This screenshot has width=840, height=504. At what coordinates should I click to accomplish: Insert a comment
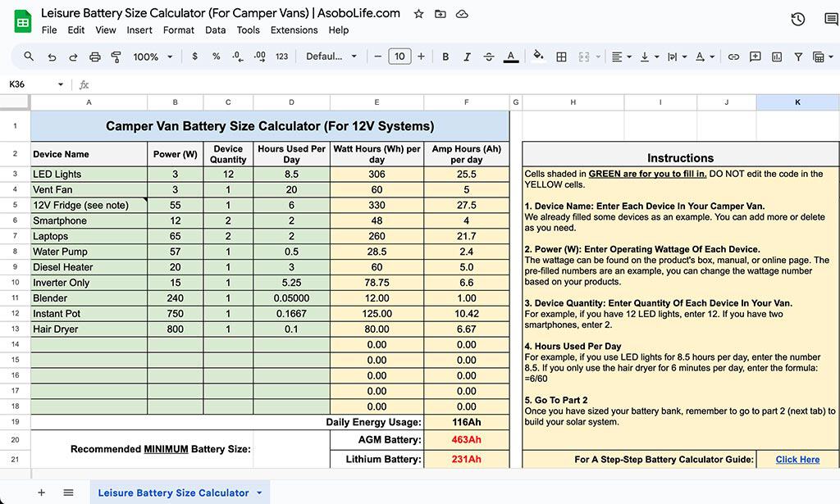[756, 57]
